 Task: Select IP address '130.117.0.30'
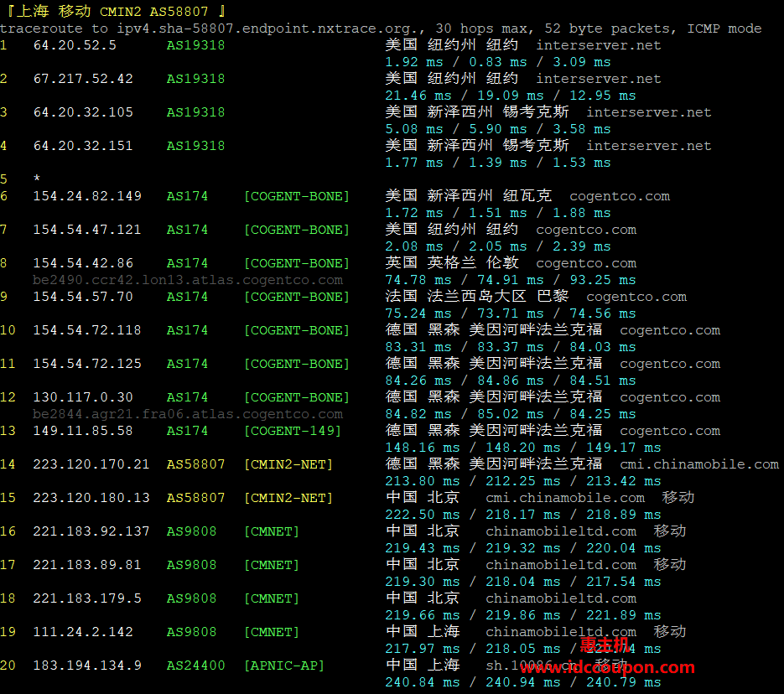click(83, 396)
